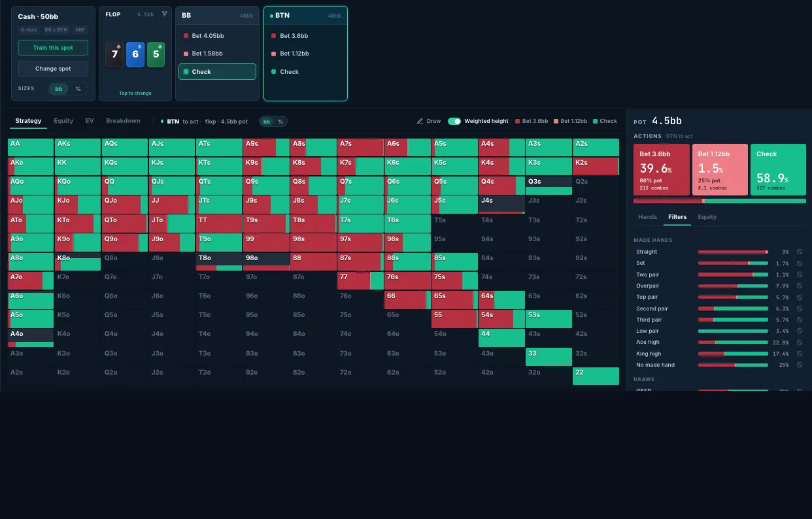Screen dimensions: 812x519
Task: Set SIZES to bb in the Cash card
Action: click(x=59, y=89)
